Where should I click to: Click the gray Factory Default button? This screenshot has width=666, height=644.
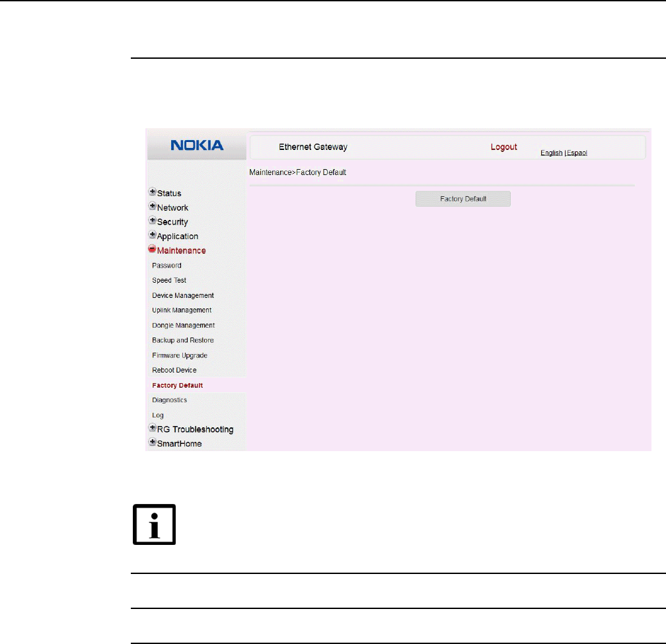(x=463, y=199)
